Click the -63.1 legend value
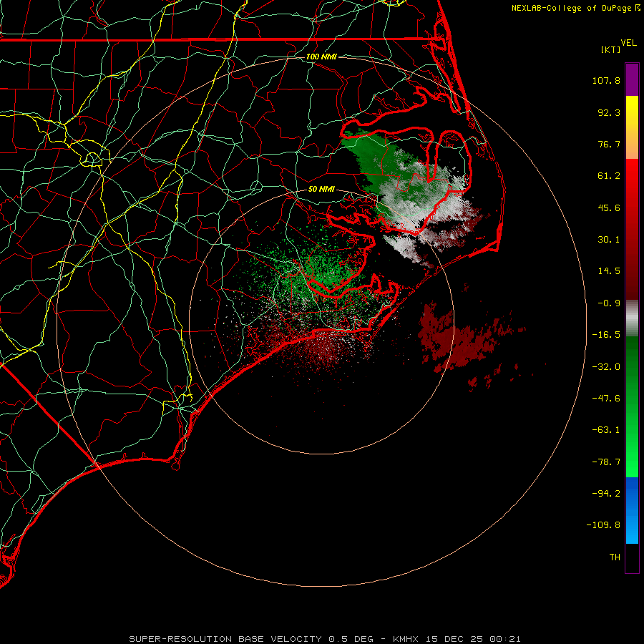Screen dimensions: 644x644 click(606, 430)
